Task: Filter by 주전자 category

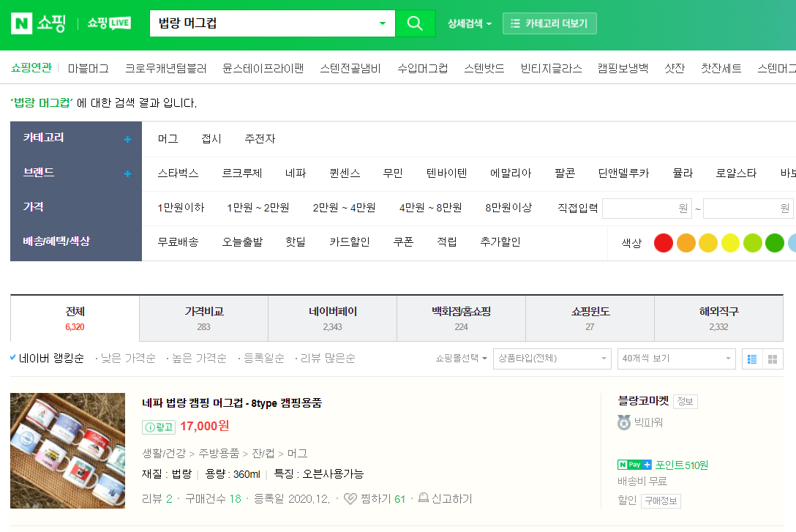Action: 260,138
